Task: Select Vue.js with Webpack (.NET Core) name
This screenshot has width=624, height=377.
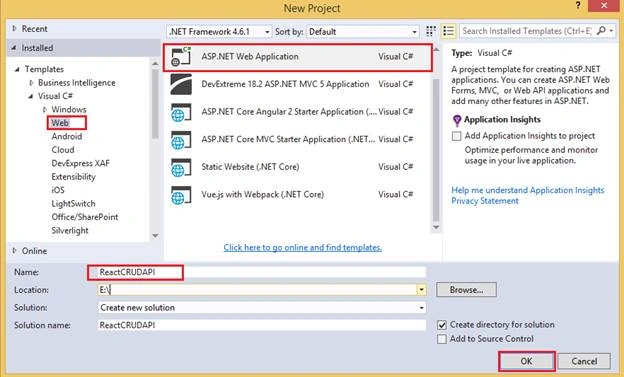Action: click(x=262, y=195)
